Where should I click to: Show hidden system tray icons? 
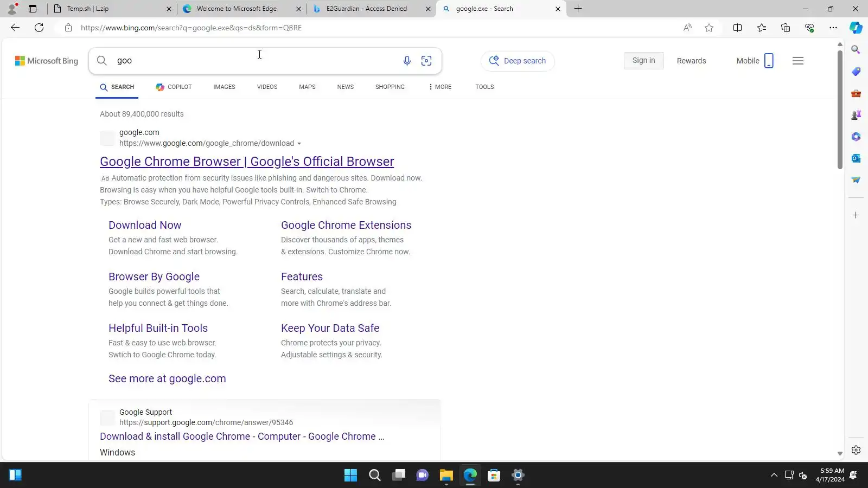point(774,476)
